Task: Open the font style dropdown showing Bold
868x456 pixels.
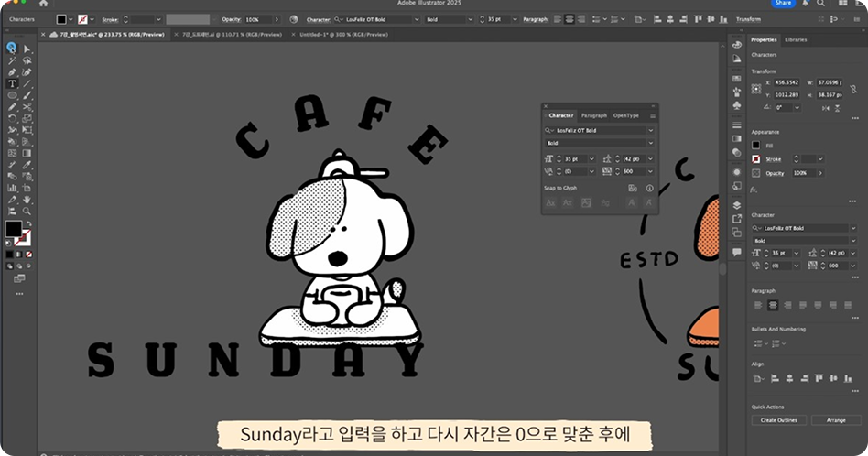Action: click(651, 143)
